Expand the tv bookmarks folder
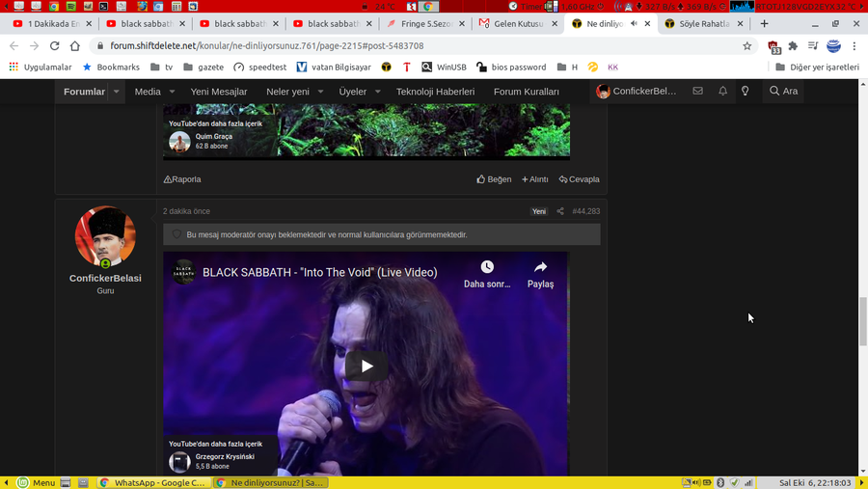 [162, 67]
